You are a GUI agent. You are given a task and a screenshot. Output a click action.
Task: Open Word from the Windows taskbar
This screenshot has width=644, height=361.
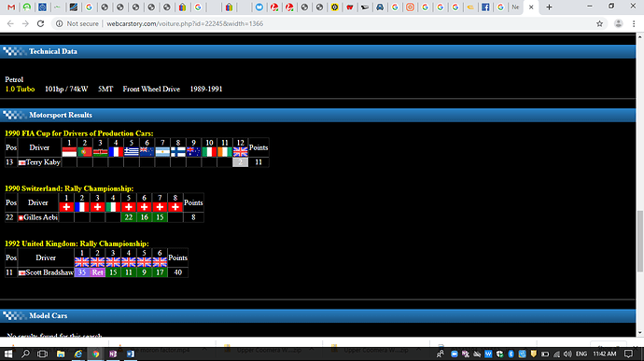[130, 354]
